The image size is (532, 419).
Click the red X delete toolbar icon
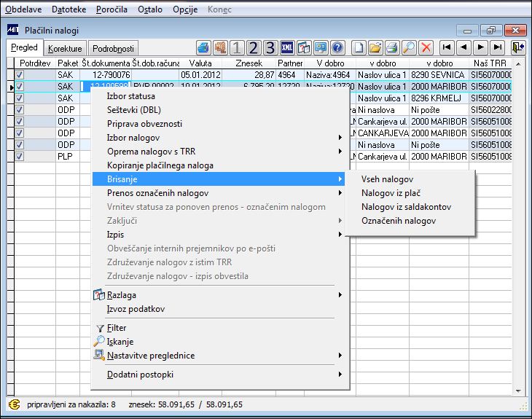426,47
